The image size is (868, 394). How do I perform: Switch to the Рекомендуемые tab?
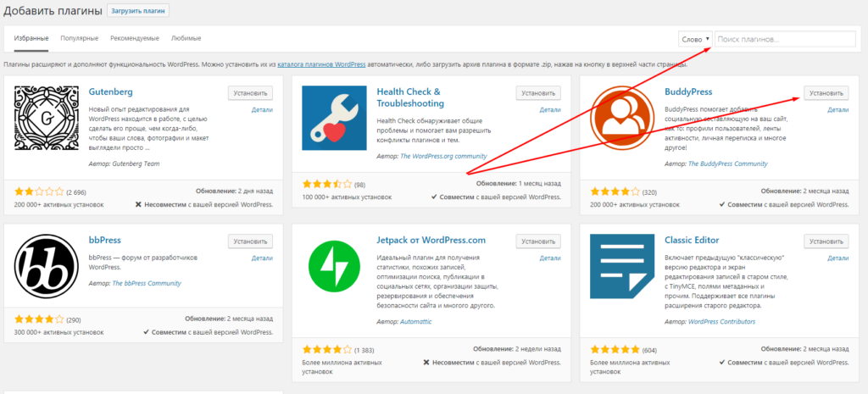pyautogui.click(x=135, y=38)
